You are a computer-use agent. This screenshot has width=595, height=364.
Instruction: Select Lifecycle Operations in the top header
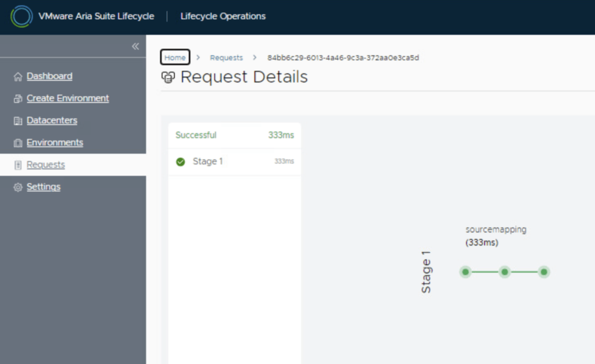223,16
